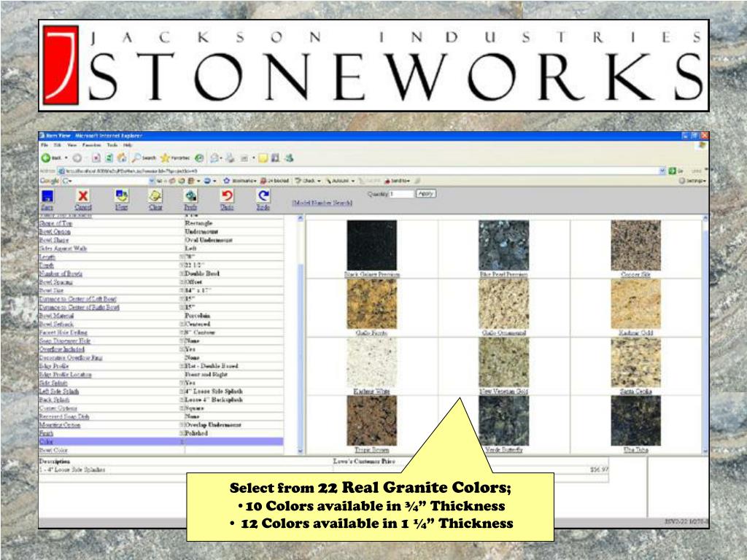
Task: Click the blue Redo arrow icon
Action: pos(263,195)
